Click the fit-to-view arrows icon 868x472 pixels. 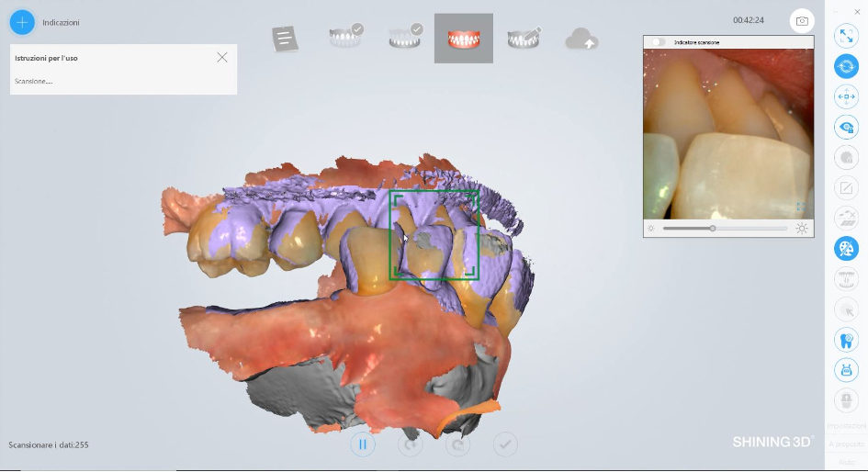coord(846,36)
